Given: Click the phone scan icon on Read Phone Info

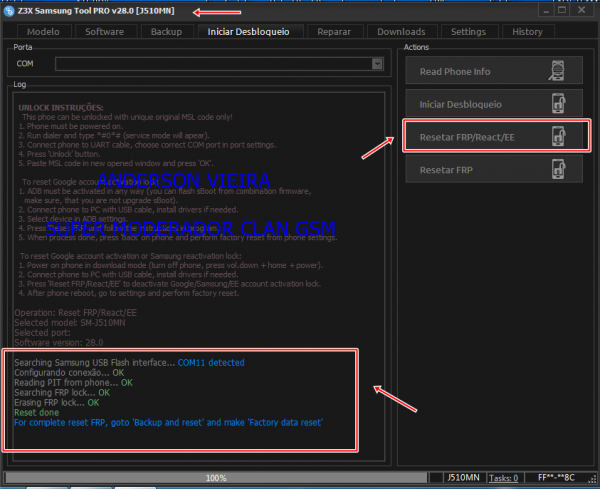Looking at the screenshot, I should [557, 70].
